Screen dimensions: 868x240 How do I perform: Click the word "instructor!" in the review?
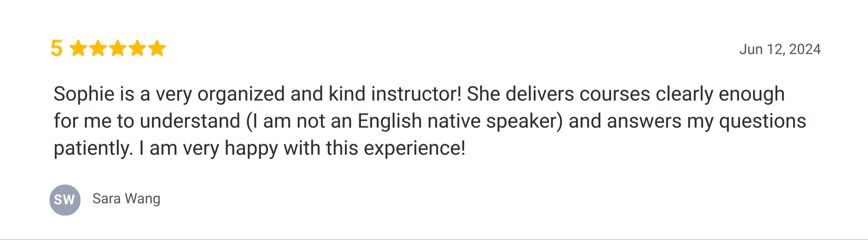point(416,94)
